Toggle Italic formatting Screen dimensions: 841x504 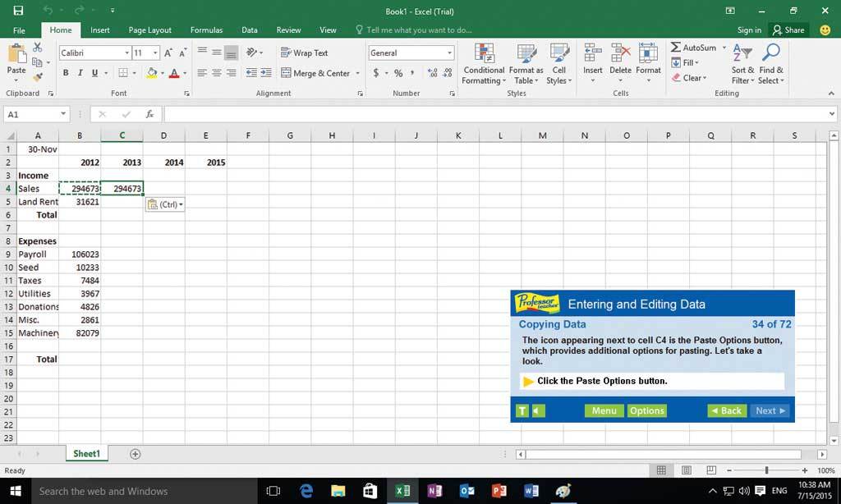(80, 73)
